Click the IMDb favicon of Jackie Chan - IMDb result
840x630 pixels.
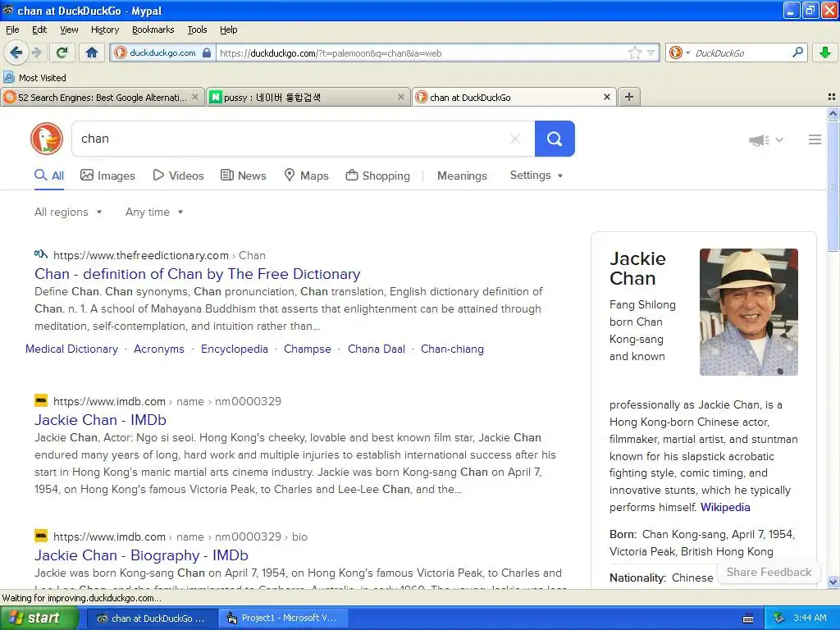point(41,400)
